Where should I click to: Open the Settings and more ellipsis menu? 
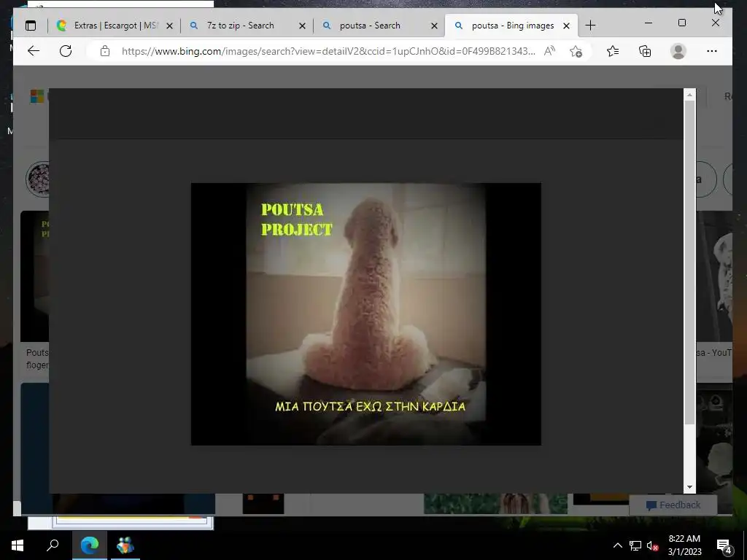tap(712, 51)
